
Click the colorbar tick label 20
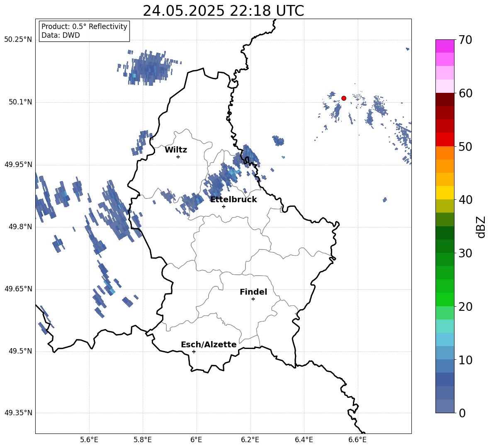(465, 307)
